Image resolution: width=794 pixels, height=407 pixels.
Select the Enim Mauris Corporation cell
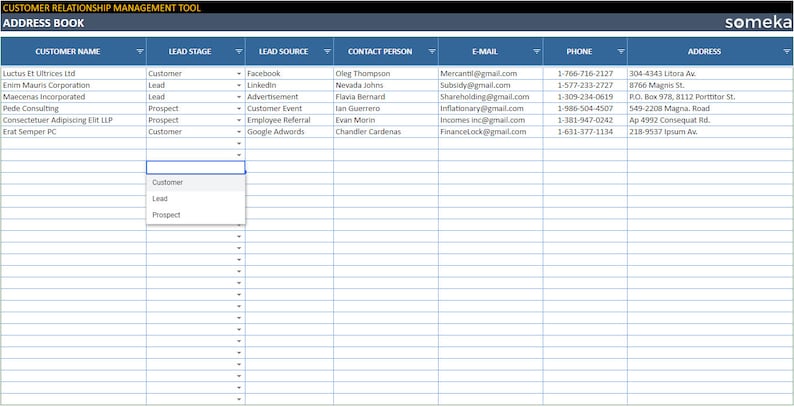coord(74,86)
